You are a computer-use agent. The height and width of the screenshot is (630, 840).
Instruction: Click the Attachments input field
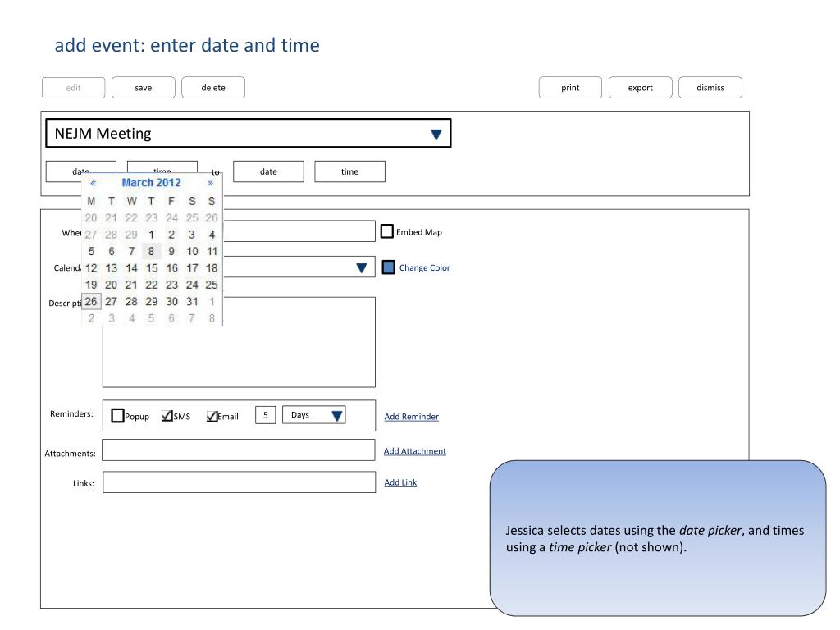coord(239,450)
